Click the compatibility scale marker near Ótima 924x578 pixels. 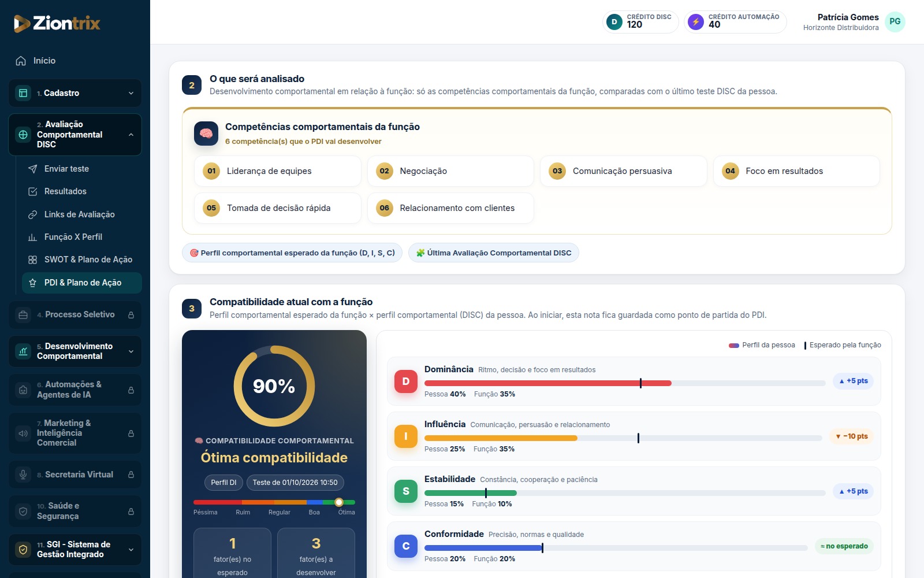click(x=339, y=502)
